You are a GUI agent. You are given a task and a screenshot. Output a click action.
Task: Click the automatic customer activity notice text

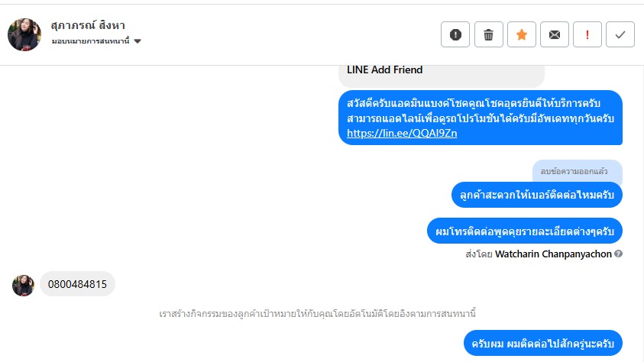[318, 313]
